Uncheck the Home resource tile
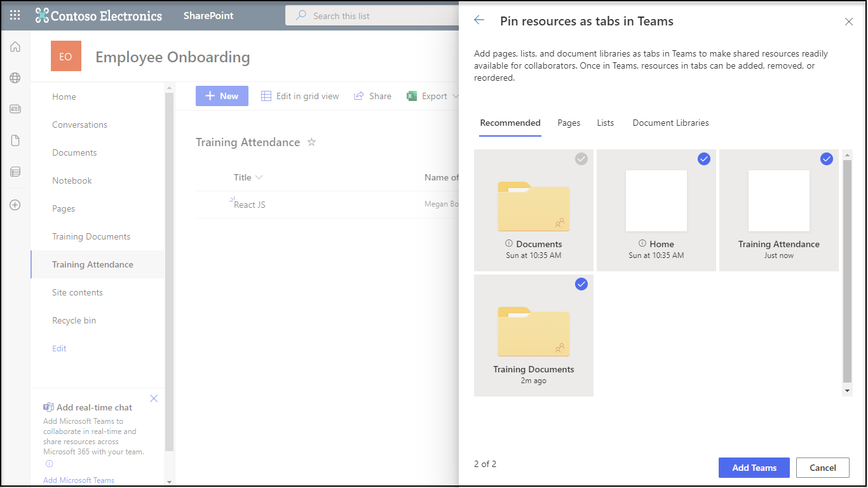 pos(704,159)
